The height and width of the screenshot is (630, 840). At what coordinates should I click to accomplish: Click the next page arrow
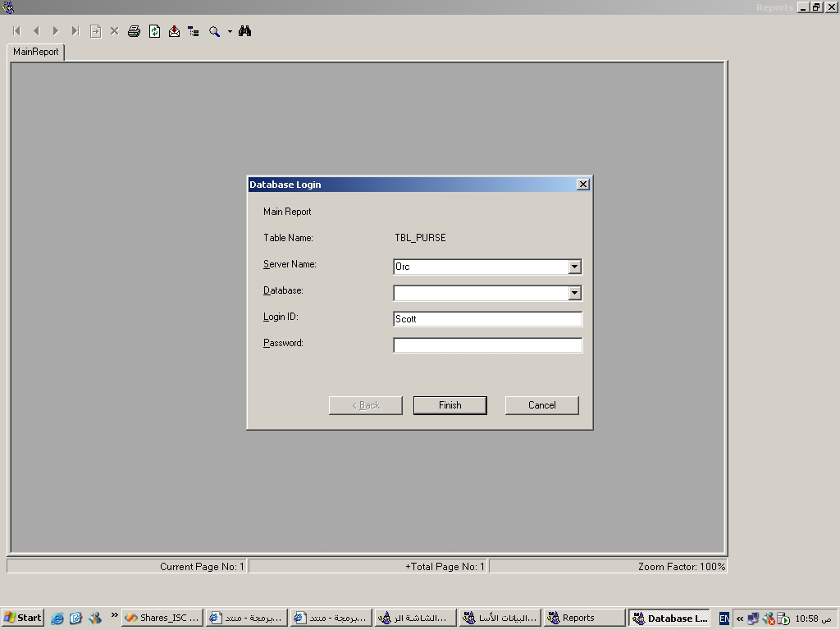[x=56, y=31]
